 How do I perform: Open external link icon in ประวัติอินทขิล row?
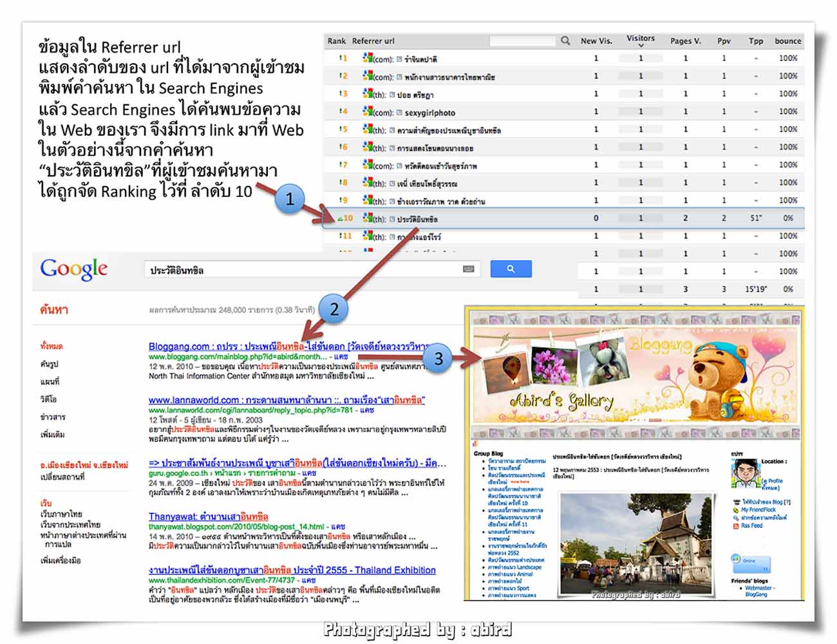coord(391,219)
